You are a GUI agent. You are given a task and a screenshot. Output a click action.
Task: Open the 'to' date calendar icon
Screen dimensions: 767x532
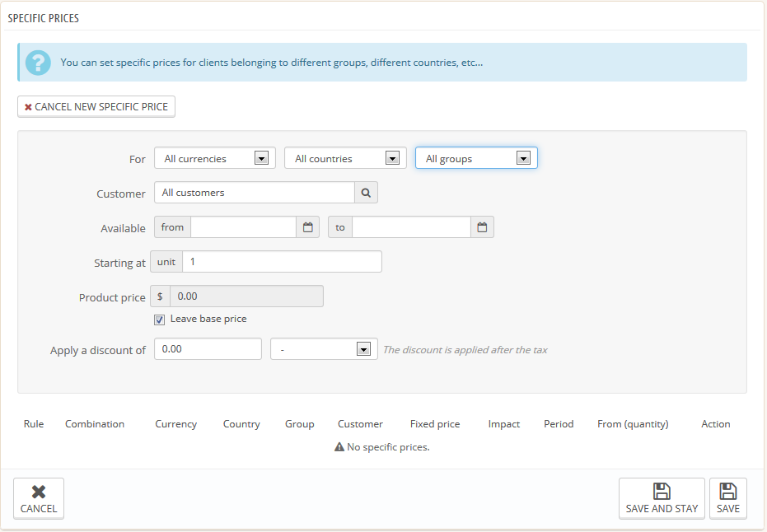tap(482, 227)
